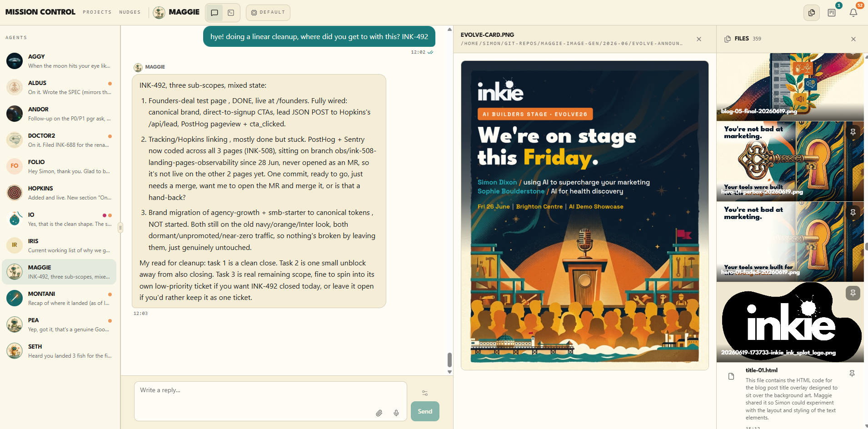Click the FILES panel header icon
This screenshot has width=868, height=429.
(728, 39)
